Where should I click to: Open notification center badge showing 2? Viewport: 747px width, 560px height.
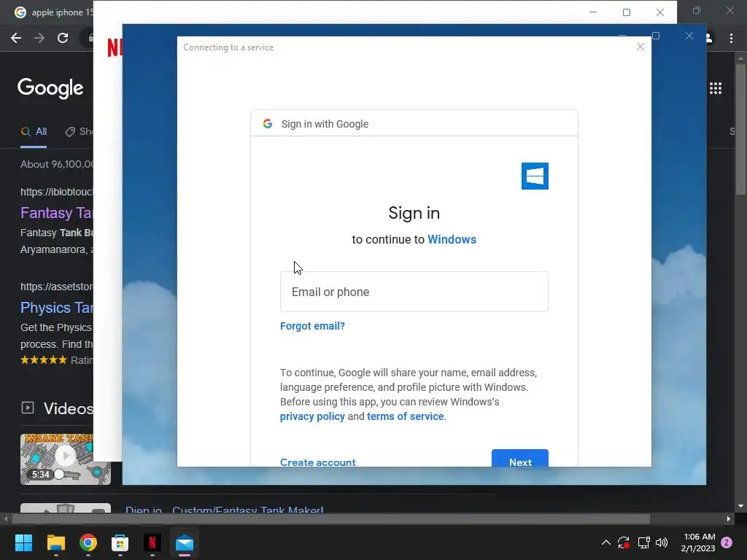pos(727,542)
